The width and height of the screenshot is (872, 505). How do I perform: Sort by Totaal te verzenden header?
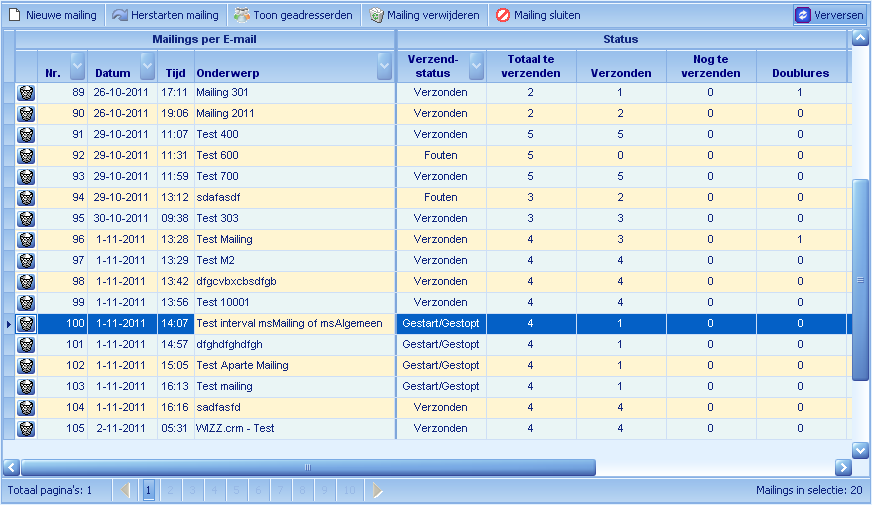(x=531, y=66)
